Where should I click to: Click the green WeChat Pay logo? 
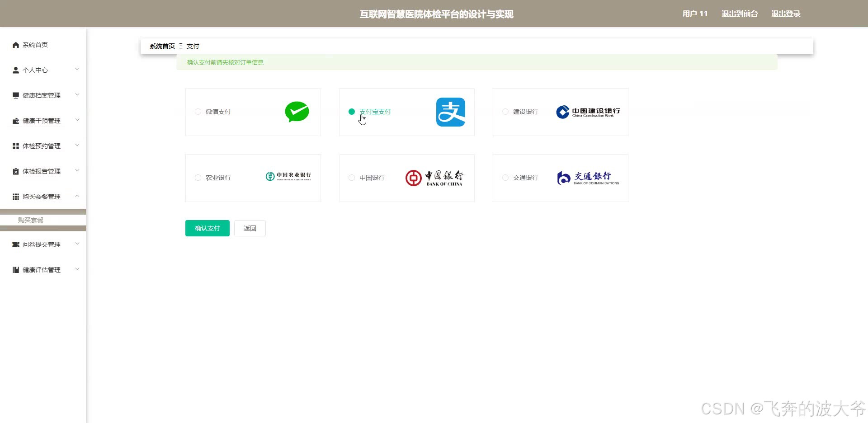pyautogui.click(x=297, y=112)
